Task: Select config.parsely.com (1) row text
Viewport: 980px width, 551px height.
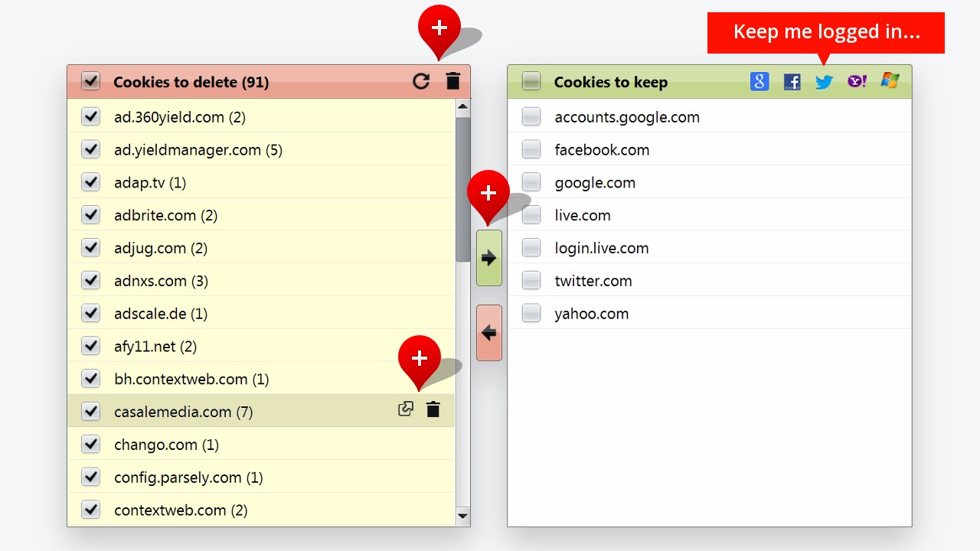Action: pyautogui.click(x=188, y=478)
